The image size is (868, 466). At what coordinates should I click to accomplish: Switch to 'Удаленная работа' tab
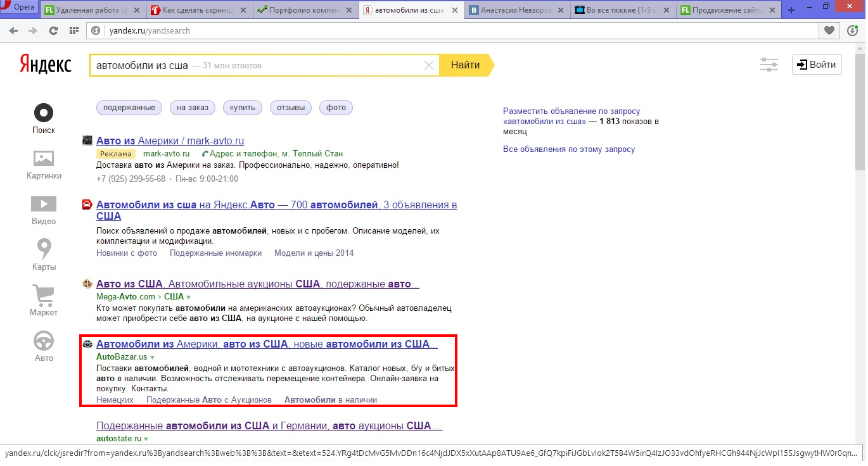click(94, 10)
